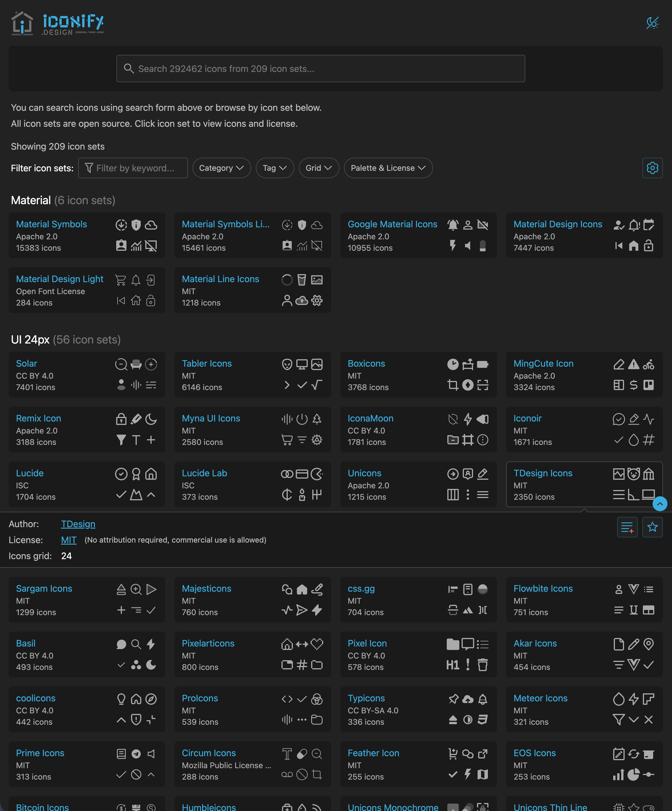Open the TDesign author link
This screenshot has height=811, width=672.
[x=78, y=524]
